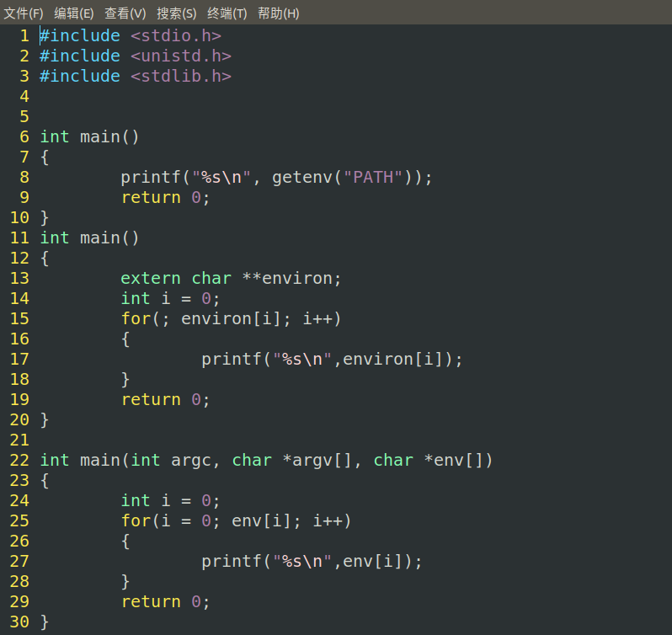Click the stdlib.h header on line 3
The width and height of the screenshot is (672, 635).
(x=181, y=76)
